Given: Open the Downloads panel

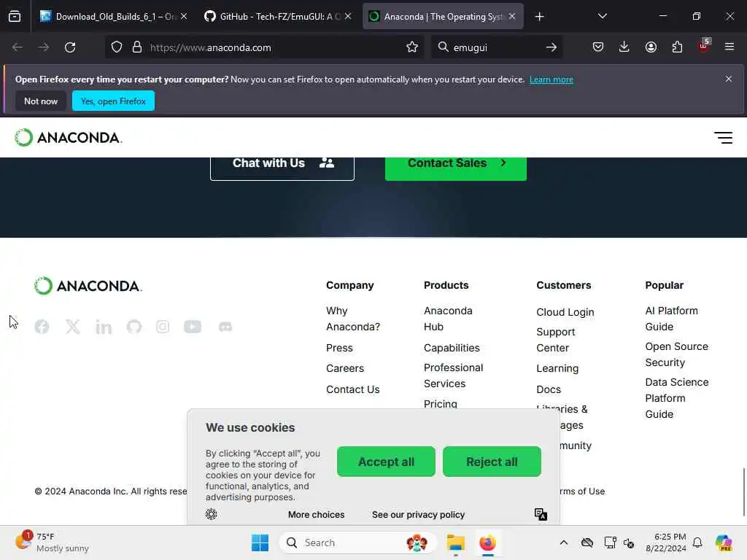Looking at the screenshot, I should pyautogui.click(x=624, y=47).
